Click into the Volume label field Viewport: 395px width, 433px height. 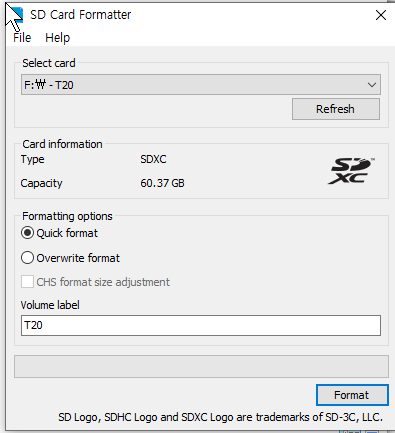point(201,325)
